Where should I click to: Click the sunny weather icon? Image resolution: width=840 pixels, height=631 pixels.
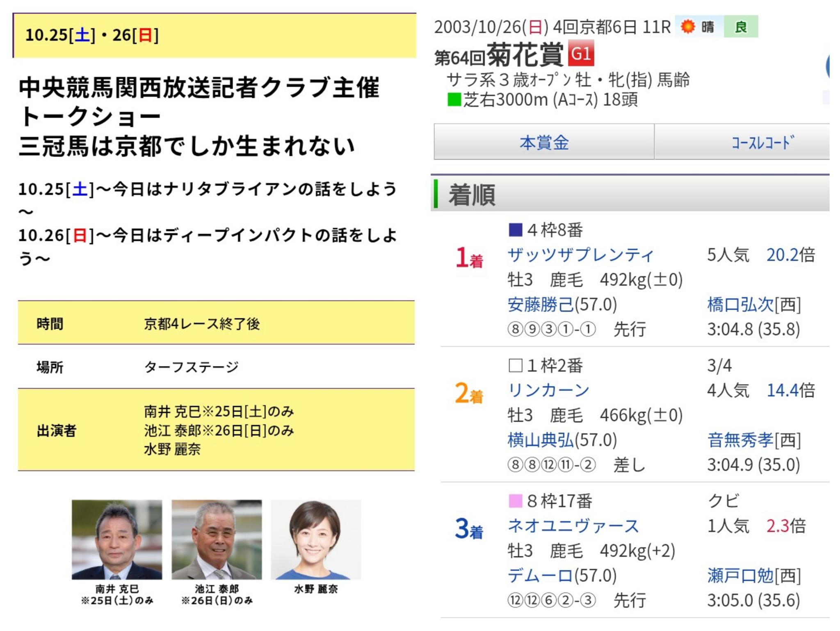(688, 27)
